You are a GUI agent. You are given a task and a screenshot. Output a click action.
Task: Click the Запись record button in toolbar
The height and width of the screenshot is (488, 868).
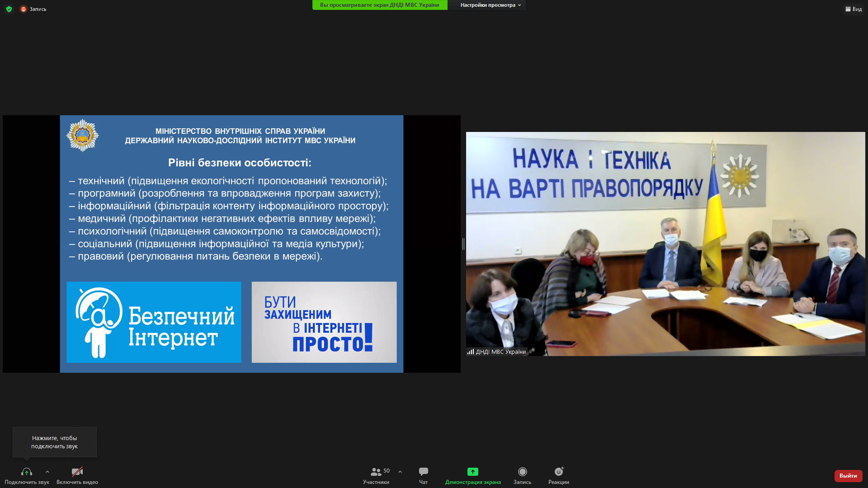(x=522, y=475)
